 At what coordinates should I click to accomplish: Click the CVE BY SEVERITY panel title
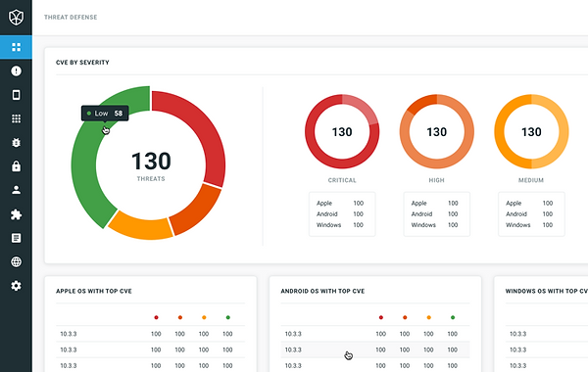(x=82, y=63)
